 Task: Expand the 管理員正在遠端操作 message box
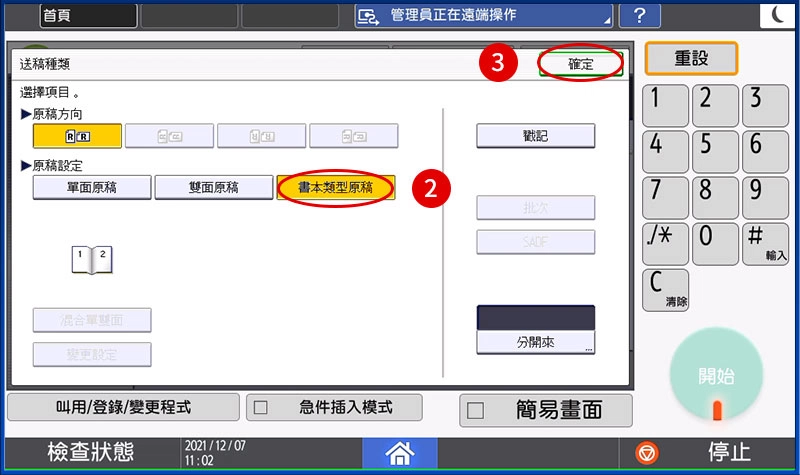point(484,16)
